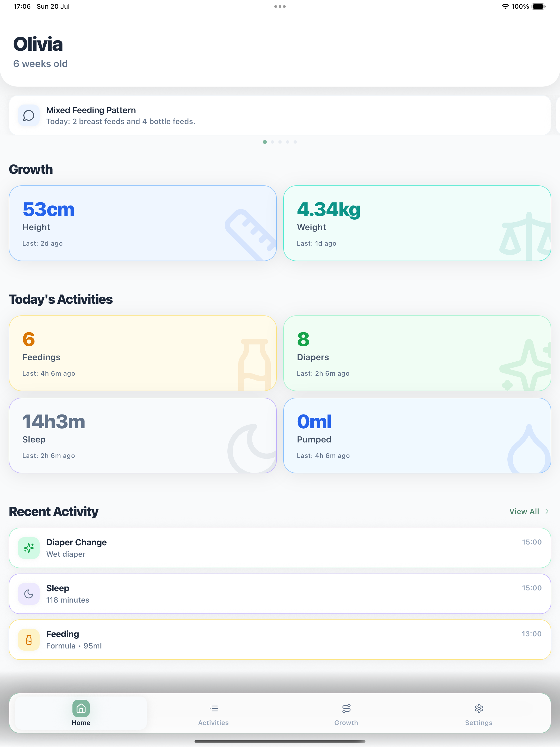Tap 'Last: 4h 6m ago' on Feedings card
This screenshot has height=747, width=560.
(49, 373)
